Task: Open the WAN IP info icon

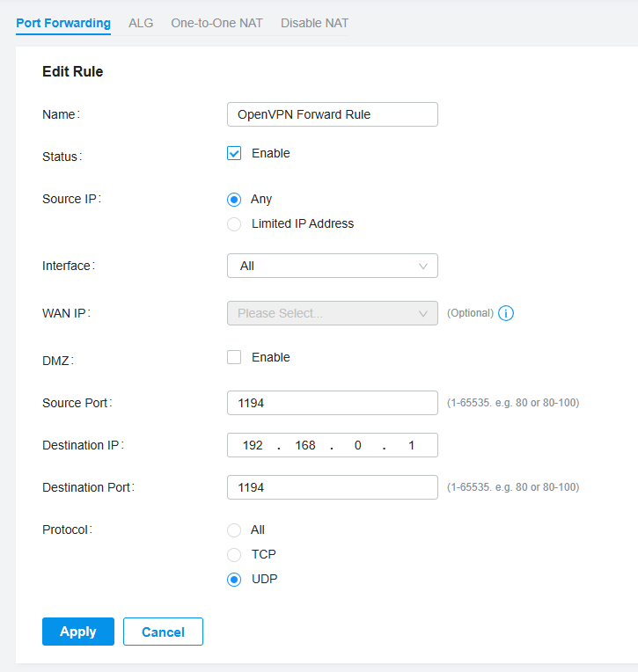Action: 506,313
